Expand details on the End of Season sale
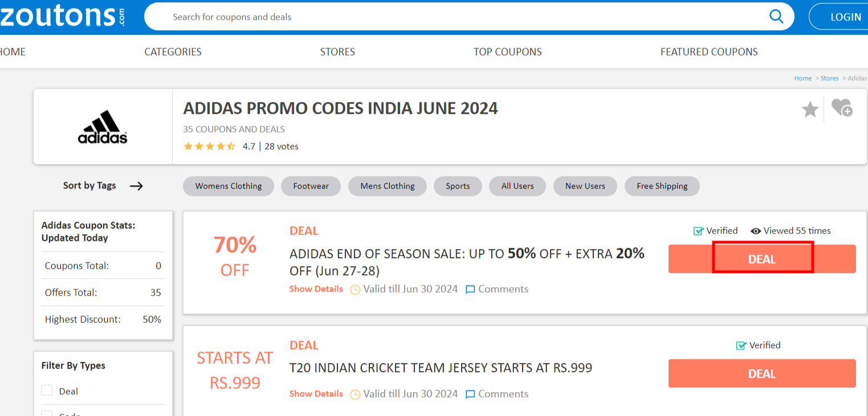The height and width of the screenshot is (416, 868). [316, 289]
